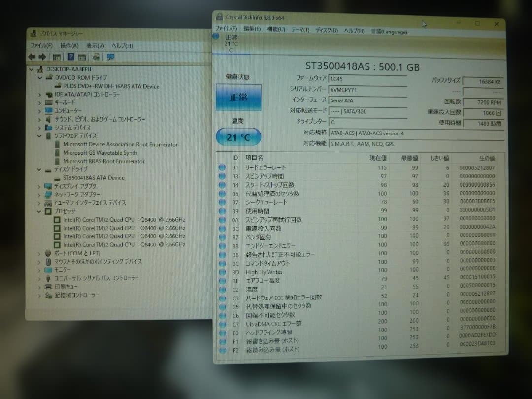Collapse the DVD/CD-ROM ドライブ node
Image resolution: width=532 pixels, height=399 pixels.
point(40,78)
